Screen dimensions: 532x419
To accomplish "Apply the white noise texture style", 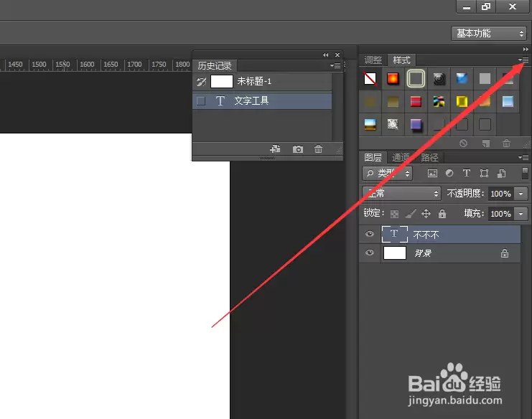I will 393,124.
